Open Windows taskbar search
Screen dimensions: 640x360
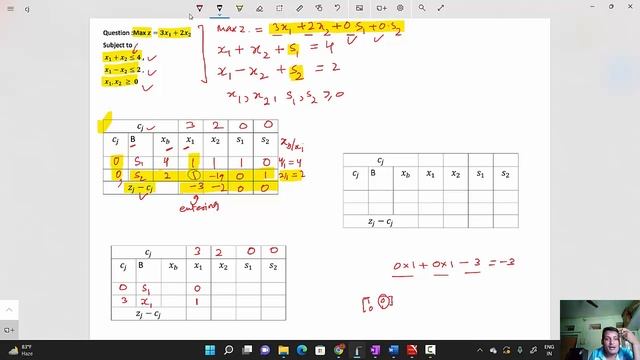pos(229,350)
